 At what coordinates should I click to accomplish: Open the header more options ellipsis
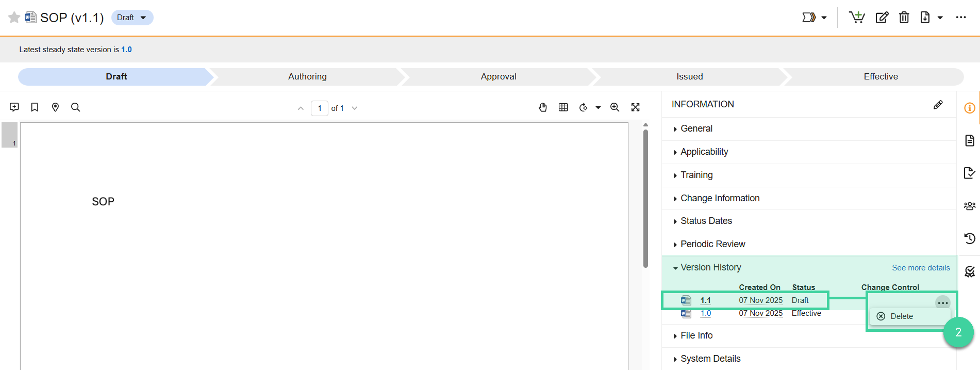[961, 18]
